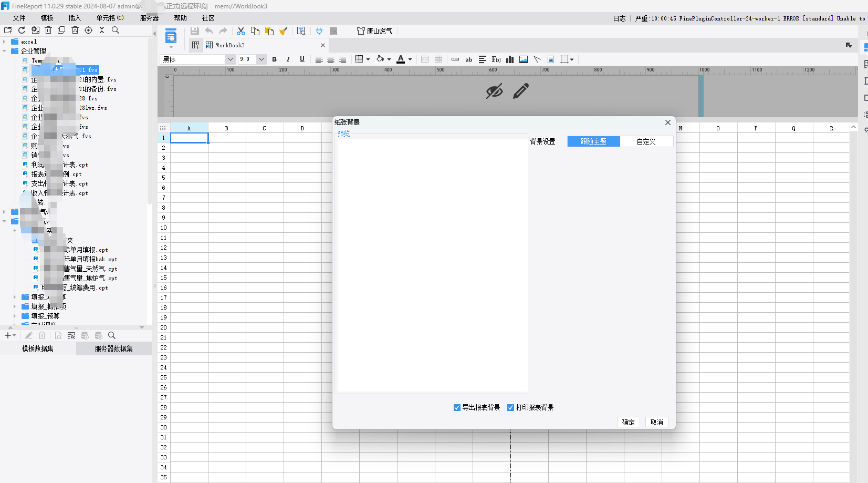
Task: Click the search icon in dataset panel
Action: (x=112, y=335)
